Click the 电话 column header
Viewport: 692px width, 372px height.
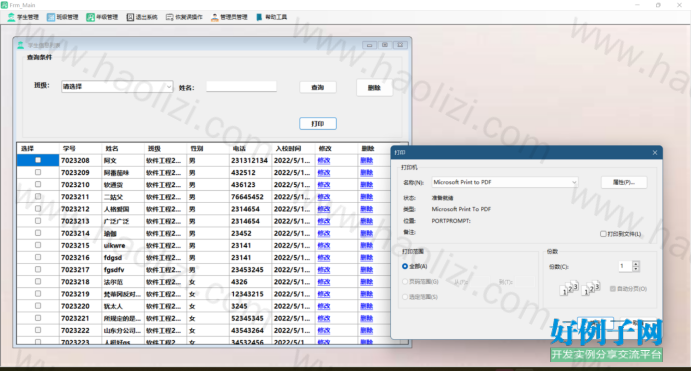click(x=251, y=148)
